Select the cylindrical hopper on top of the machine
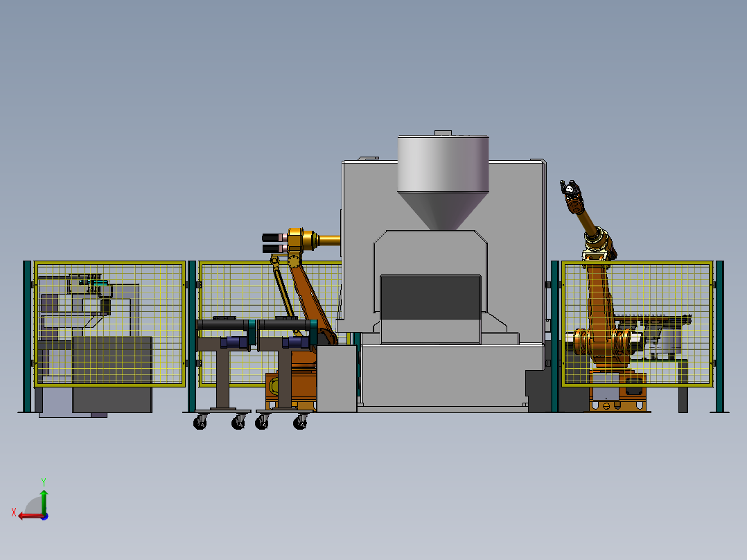This screenshot has width=747, height=560. click(x=443, y=182)
